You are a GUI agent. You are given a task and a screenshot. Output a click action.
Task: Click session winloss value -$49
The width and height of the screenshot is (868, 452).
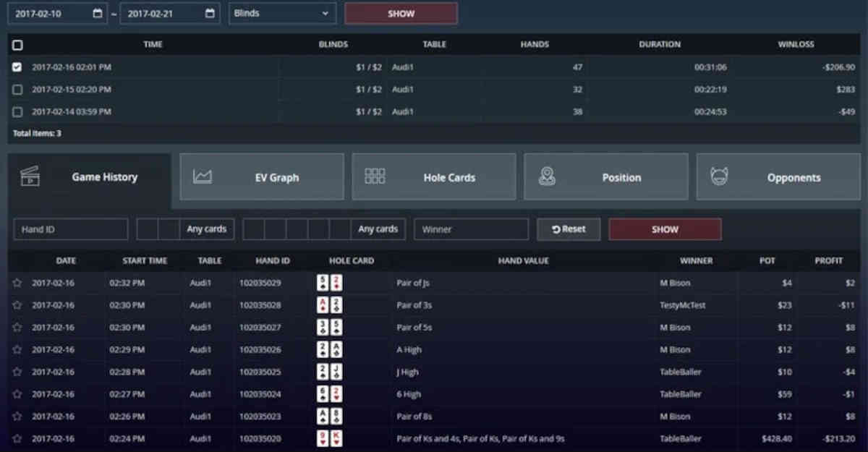[846, 112]
